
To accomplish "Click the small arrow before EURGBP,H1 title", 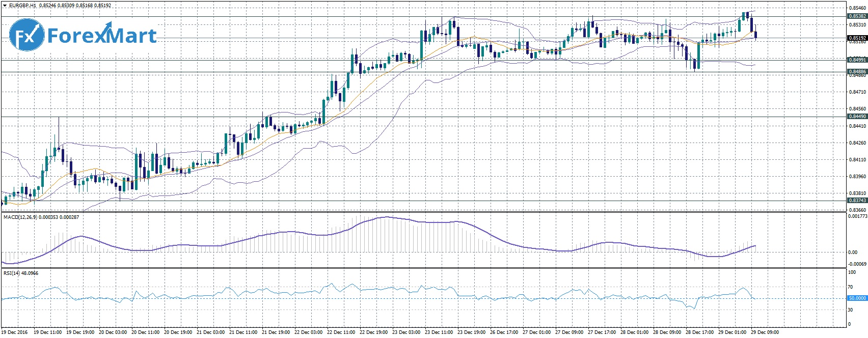I will tap(5, 5).
